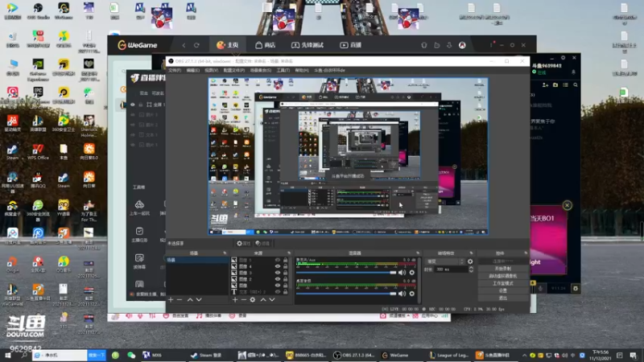Mute the desktop audio speaker icon

pos(402,294)
